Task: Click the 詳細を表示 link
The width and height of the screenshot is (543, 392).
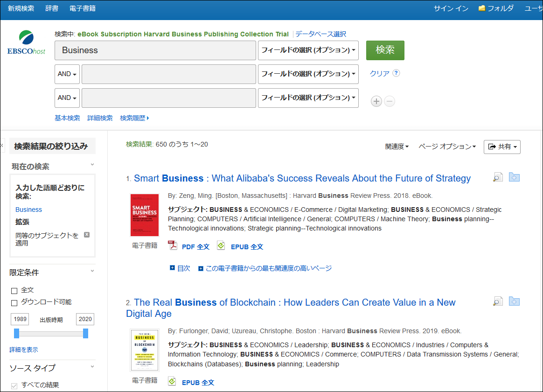Action: coord(23,350)
